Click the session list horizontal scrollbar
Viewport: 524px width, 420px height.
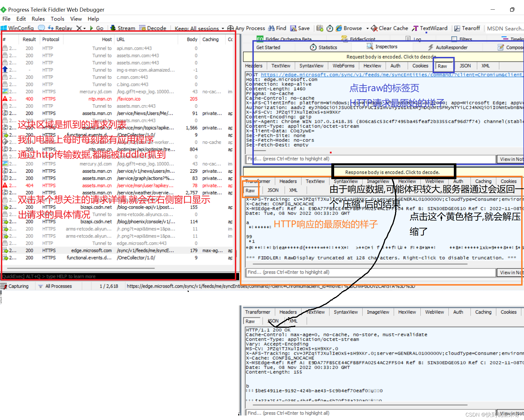point(81,268)
